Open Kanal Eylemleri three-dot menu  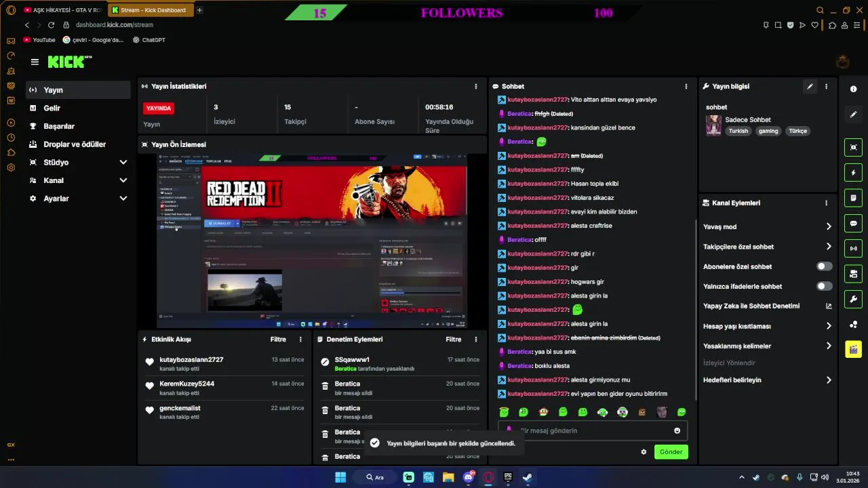(x=826, y=203)
